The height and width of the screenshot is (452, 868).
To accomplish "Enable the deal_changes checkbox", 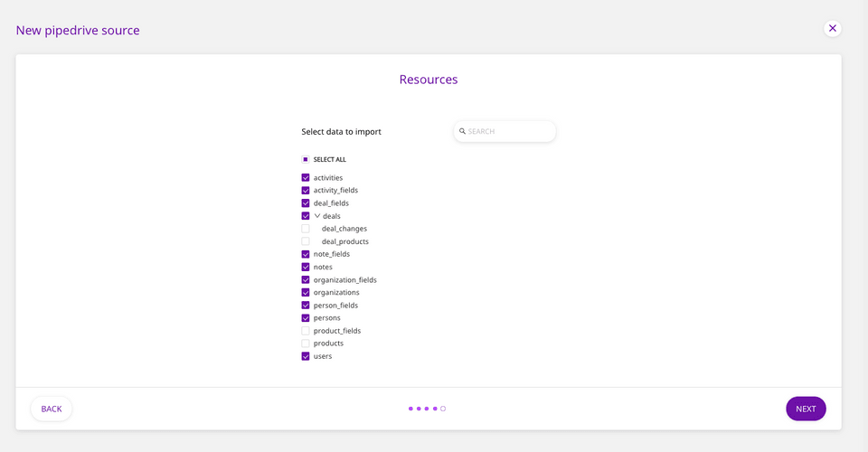I will point(306,229).
